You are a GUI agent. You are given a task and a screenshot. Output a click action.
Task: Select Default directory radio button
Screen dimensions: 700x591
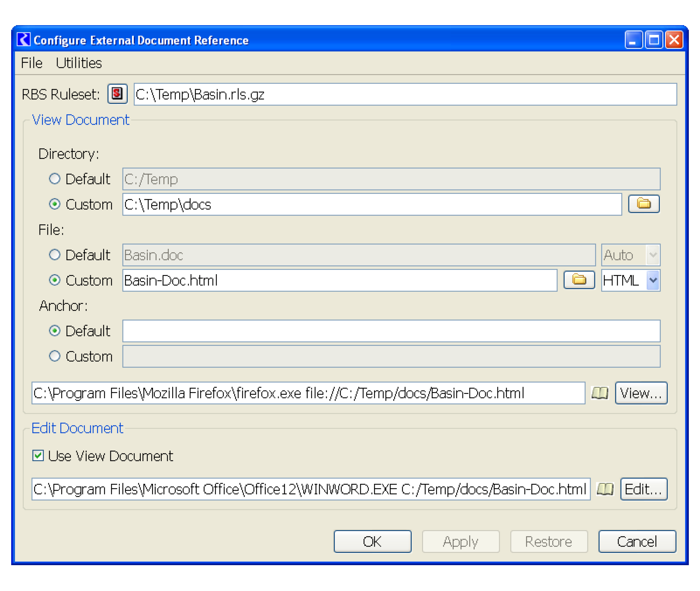pyautogui.click(x=54, y=179)
